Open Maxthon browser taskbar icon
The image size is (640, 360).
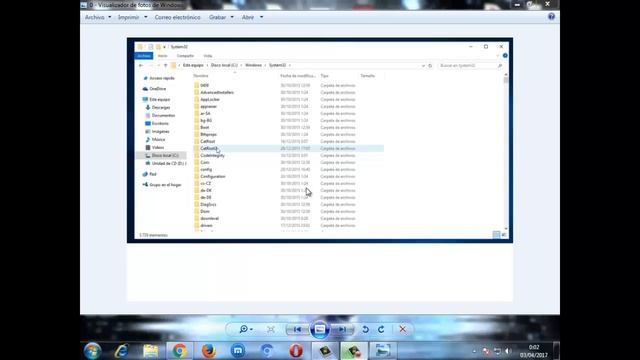pyautogui.click(x=238, y=351)
